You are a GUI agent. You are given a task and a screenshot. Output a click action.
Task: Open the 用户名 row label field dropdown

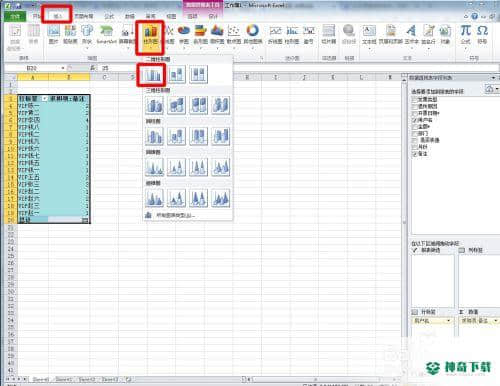(x=449, y=321)
